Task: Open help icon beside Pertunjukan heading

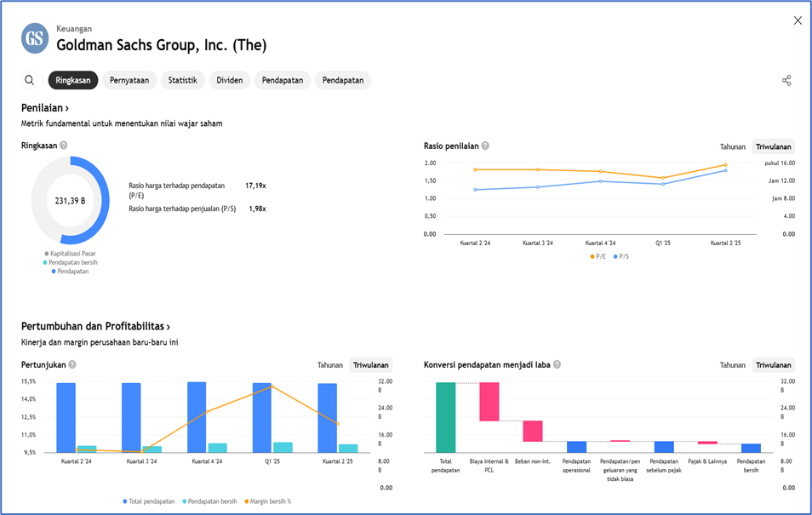Action: click(72, 365)
